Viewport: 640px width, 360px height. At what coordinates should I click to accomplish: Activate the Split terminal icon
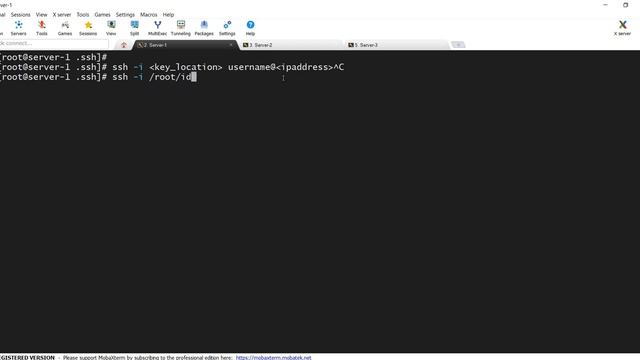134,28
